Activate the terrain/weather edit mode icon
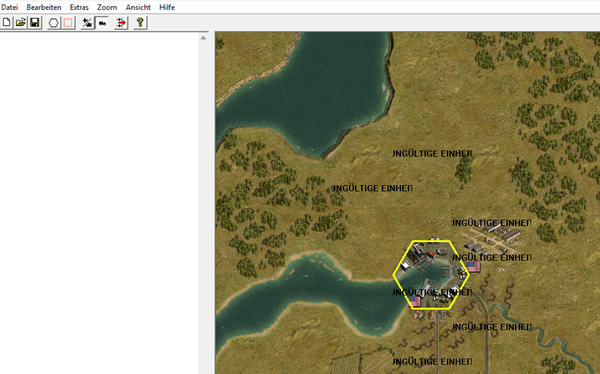 pyautogui.click(x=88, y=23)
